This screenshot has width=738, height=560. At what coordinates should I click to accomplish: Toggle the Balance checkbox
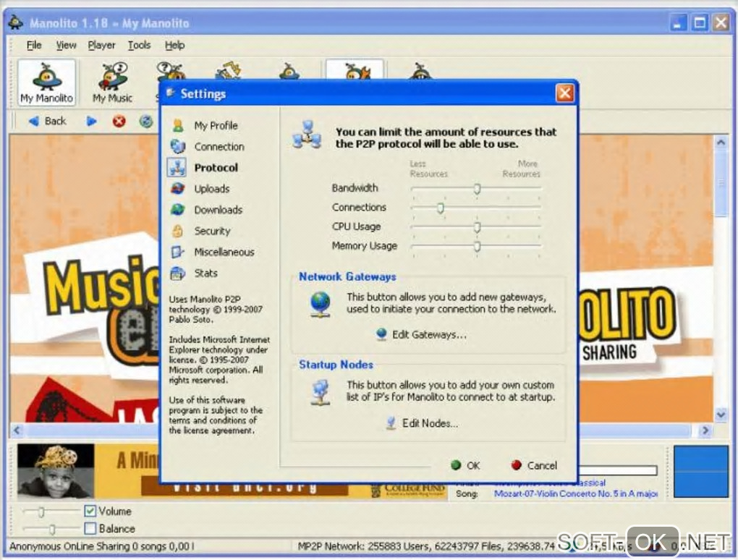coord(90,528)
